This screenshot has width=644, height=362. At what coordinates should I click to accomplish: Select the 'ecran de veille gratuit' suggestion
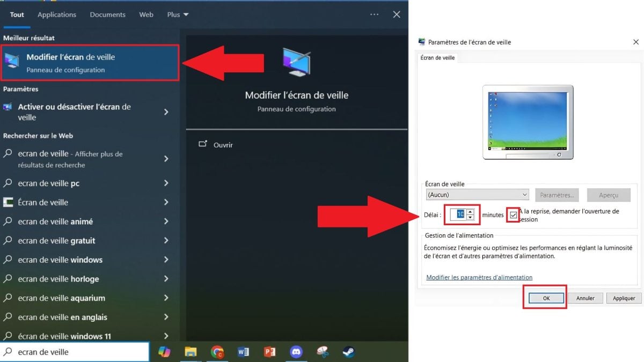point(56,241)
